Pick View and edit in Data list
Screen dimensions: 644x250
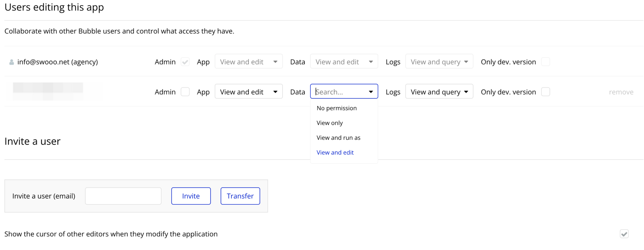[335, 153]
